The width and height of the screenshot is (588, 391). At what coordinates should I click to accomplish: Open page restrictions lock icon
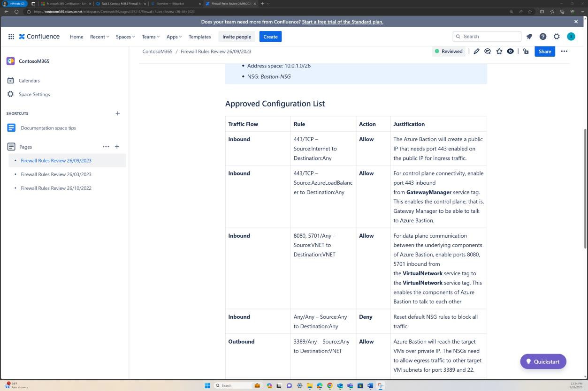click(x=525, y=51)
